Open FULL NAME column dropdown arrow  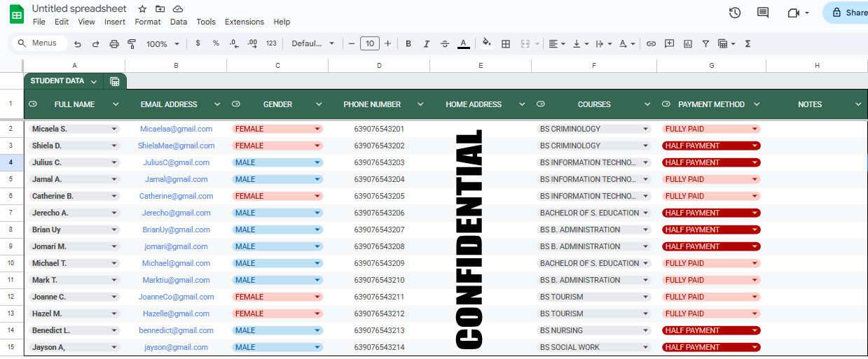click(x=116, y=104)
